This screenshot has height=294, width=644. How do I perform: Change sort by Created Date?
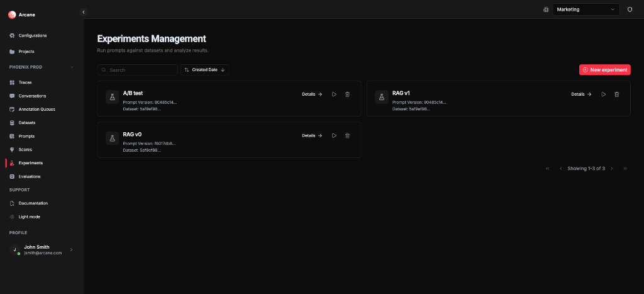coord(204,70)
